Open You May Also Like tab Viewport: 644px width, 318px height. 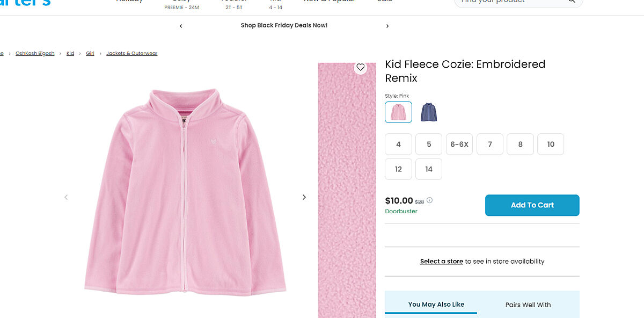[436, 305]
